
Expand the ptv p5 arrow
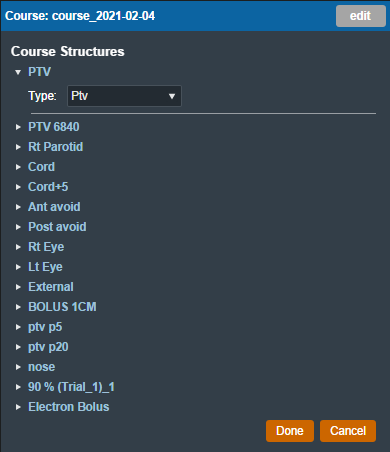(18, 327)
